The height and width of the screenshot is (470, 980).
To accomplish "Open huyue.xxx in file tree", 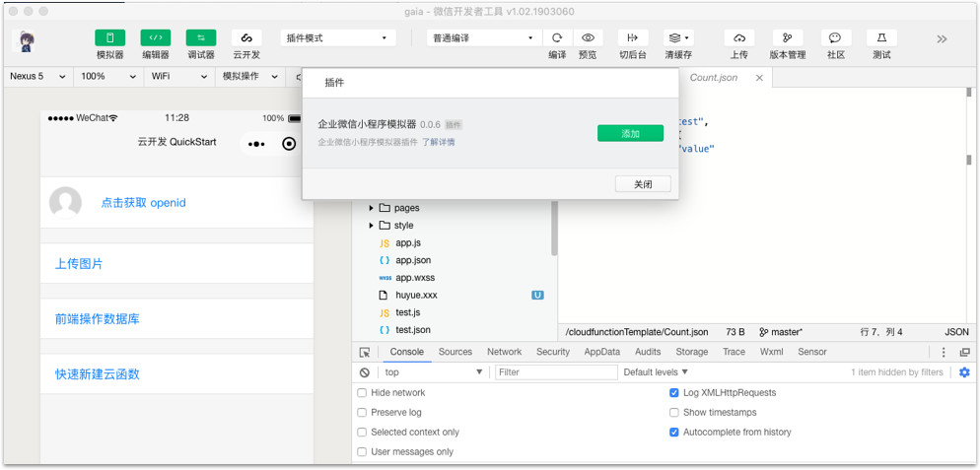I will tap(416, 295).
